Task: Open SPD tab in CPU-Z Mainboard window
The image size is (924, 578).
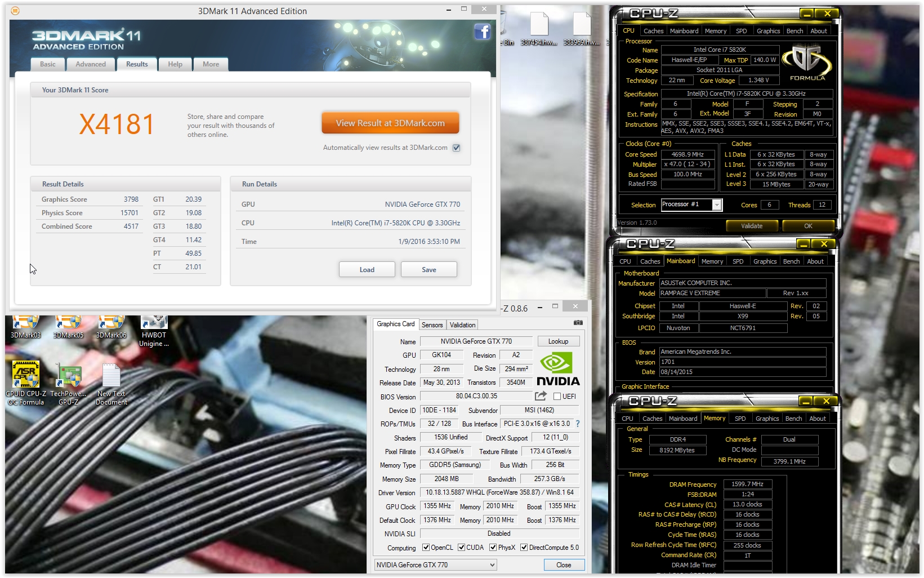Action: pos(738,261)
